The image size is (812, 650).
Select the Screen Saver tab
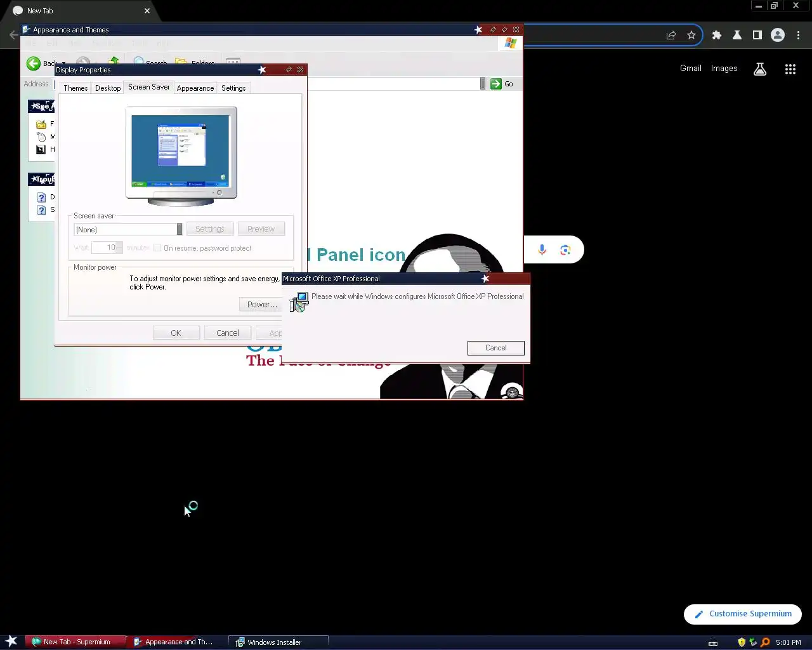149,87
